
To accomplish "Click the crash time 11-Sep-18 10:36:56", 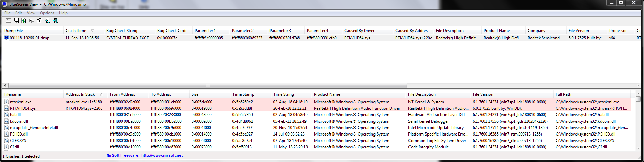I will click(x=82, y=38).
